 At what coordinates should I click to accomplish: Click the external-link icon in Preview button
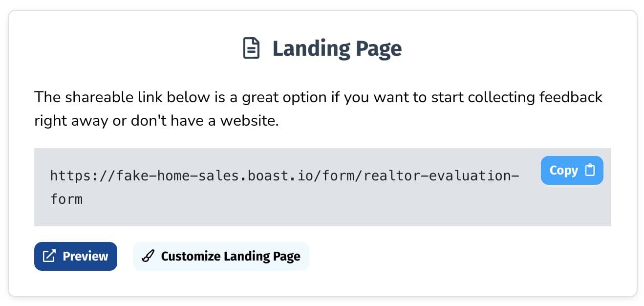[x=49, y=256]
